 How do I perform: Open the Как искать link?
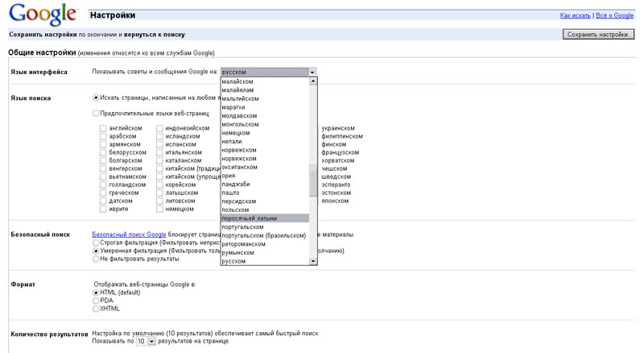576,15
